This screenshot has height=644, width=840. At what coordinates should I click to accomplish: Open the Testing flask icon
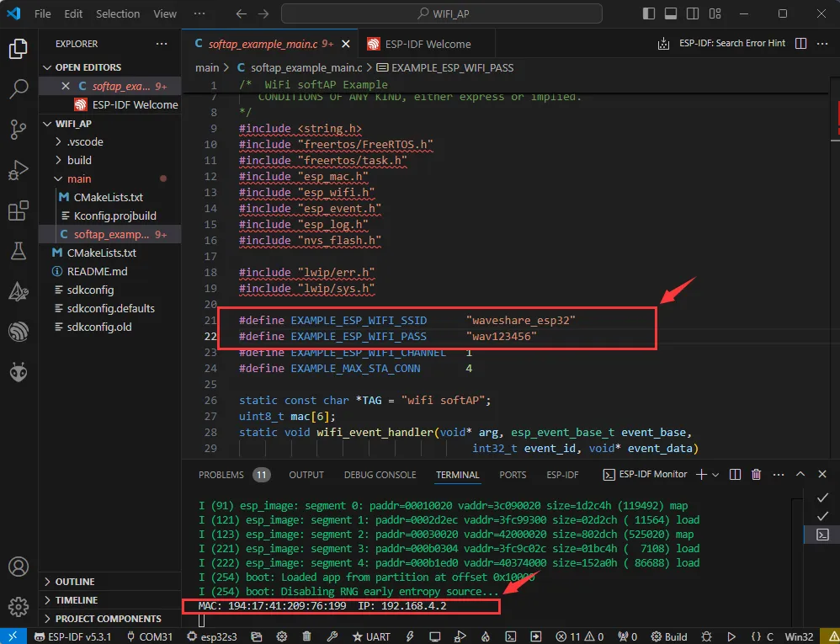tap(19, 250)
